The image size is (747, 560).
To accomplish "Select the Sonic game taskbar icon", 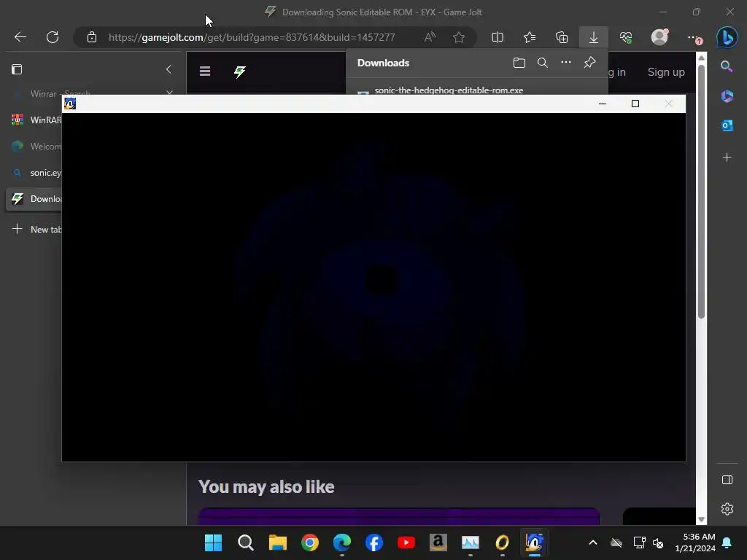I will click(535, 542).
